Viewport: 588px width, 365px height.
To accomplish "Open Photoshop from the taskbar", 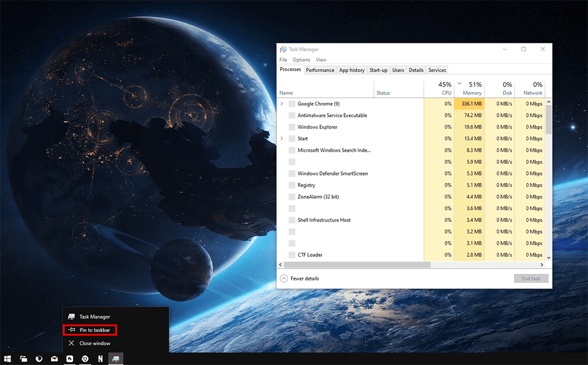I will point(70,359).
